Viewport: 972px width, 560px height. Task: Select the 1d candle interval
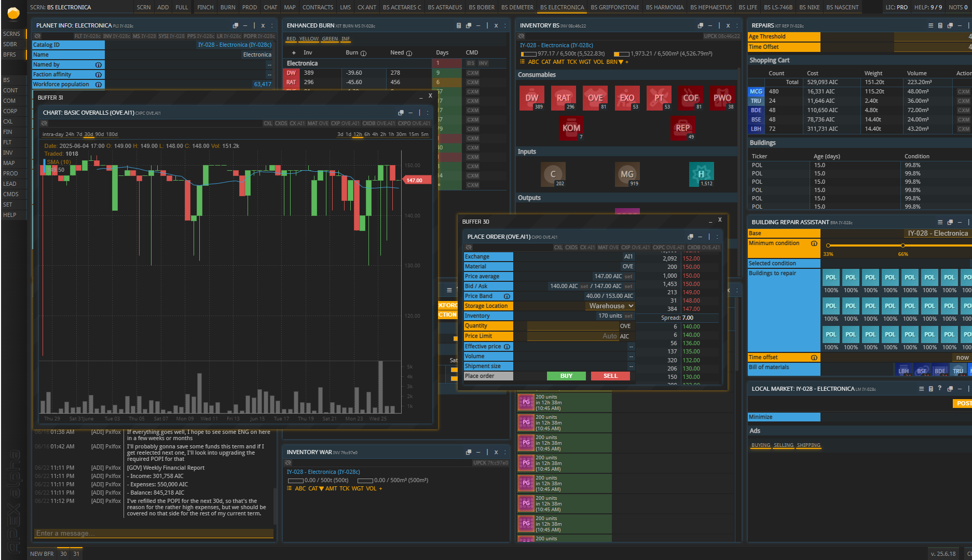point(349,134)
